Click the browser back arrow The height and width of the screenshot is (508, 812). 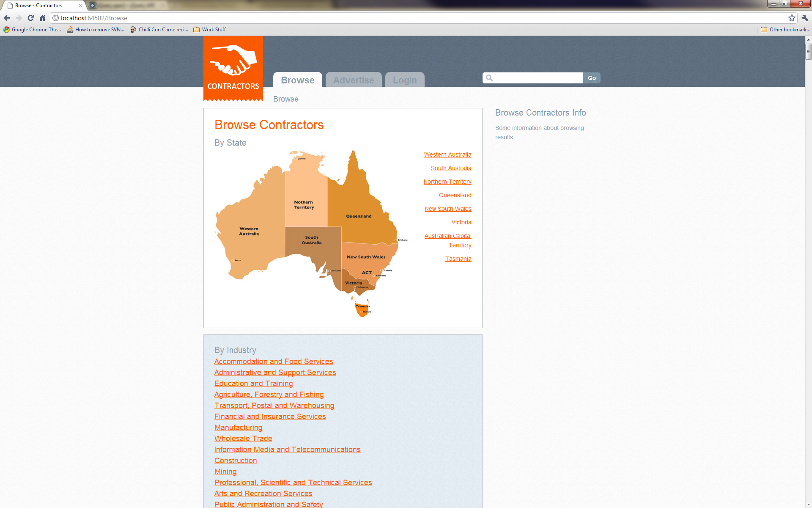click(7, 18)
